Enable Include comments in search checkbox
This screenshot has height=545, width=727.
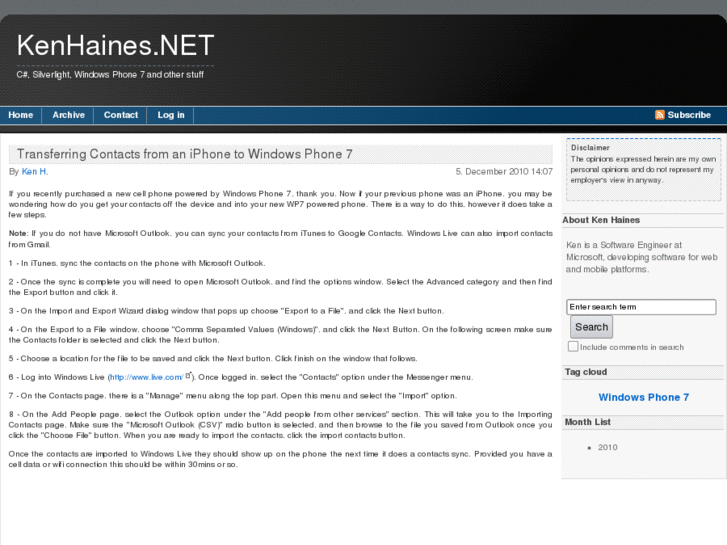point(573,346)
